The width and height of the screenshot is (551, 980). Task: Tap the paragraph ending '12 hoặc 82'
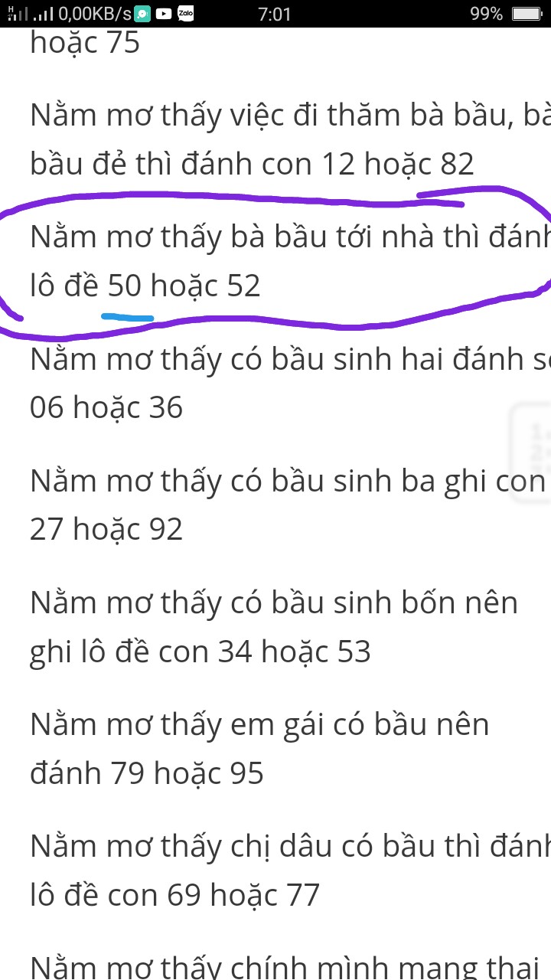(290, 140)
